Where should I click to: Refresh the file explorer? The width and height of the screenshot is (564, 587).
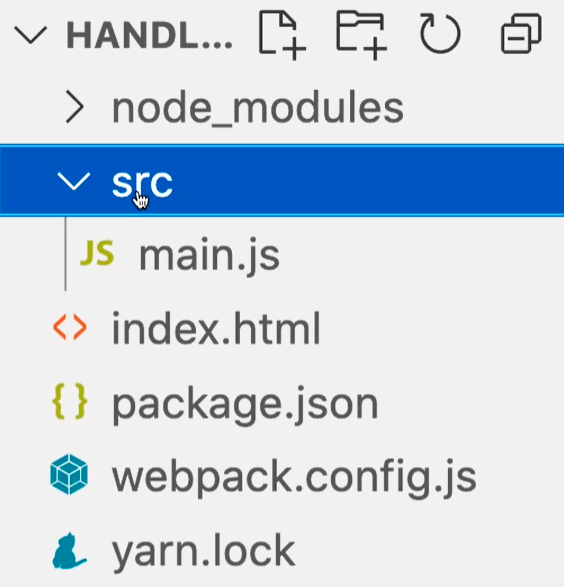[440, 34]
